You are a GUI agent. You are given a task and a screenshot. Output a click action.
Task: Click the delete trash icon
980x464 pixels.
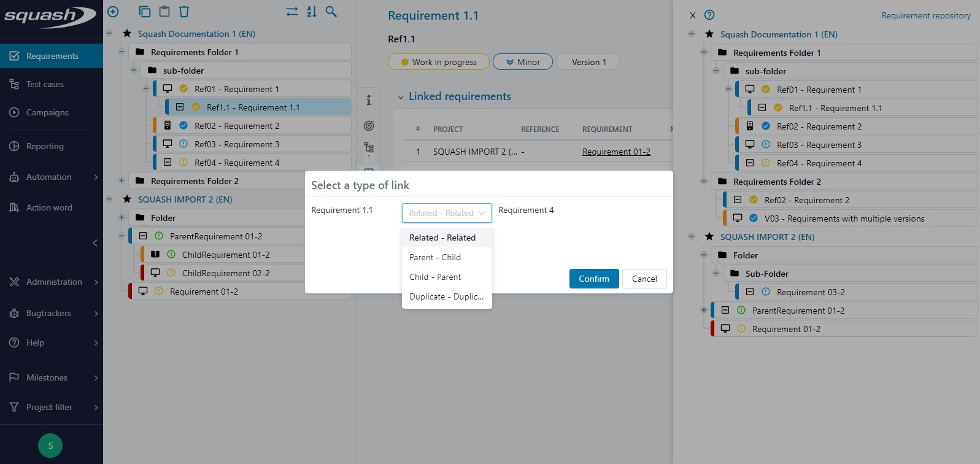point(184,12)
